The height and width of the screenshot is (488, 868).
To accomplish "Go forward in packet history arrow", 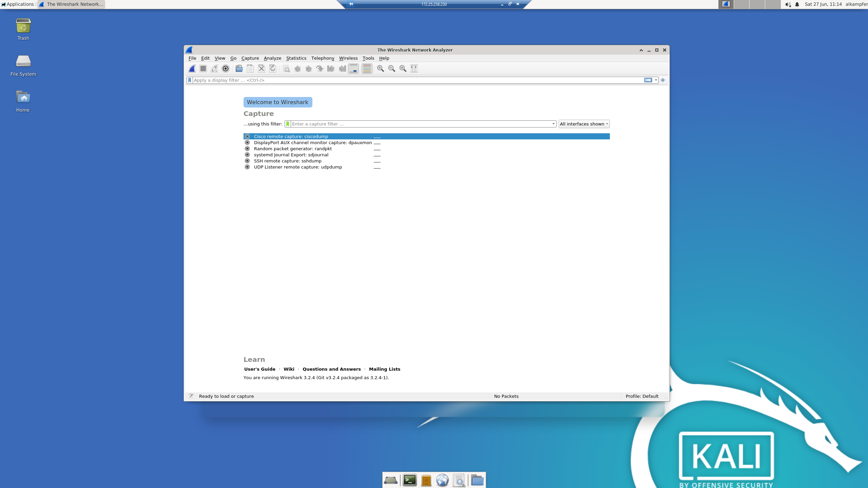I will point(309,69).
